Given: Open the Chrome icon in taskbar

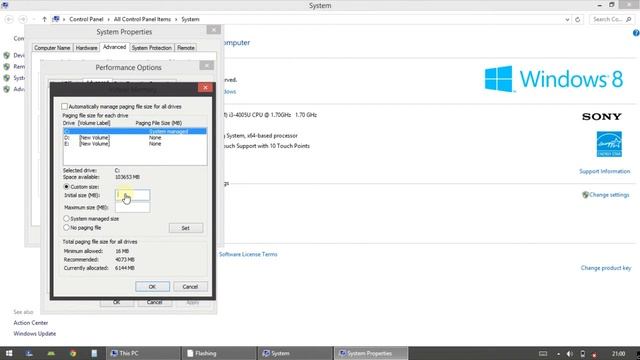Looking at the screenshot, I should point(73,353).
